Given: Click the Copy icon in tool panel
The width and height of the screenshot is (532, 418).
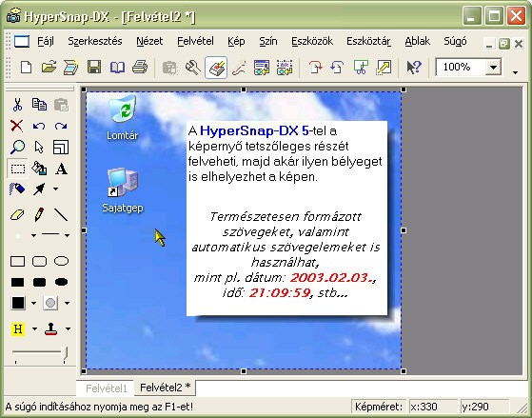Looking at the screenshot, I should coord(39,105).
